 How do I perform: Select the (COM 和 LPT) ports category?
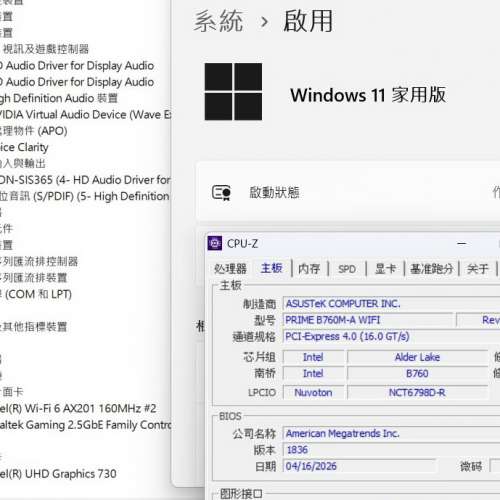(36, 294)
